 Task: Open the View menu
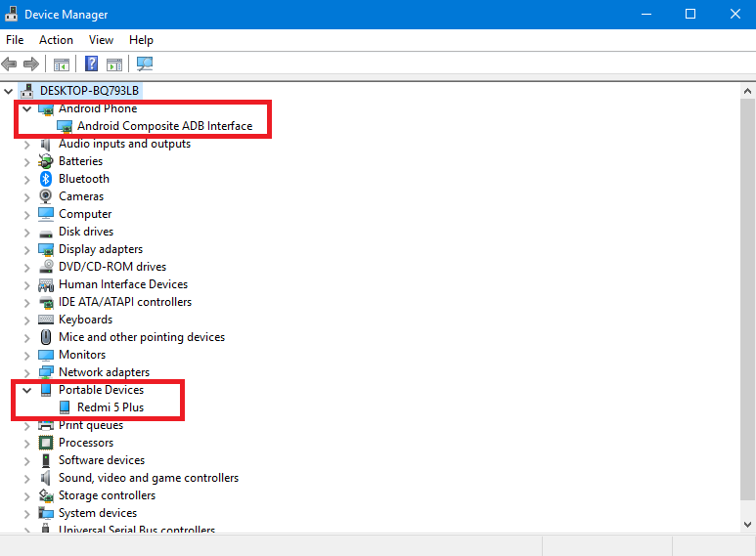click(x=101, y=40)
